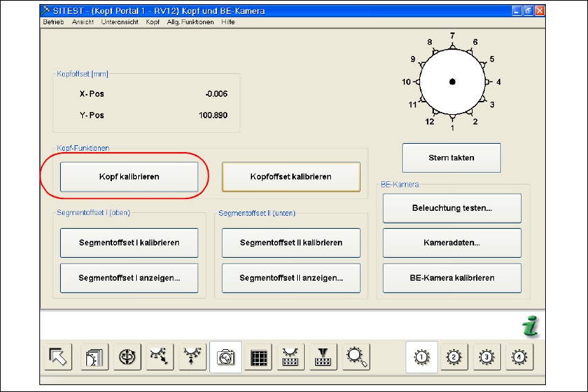This screenshot has width=588, height=392.
Task: Select head number 2 gear icon
Action: pyautogui.click(x=454, y=357)
